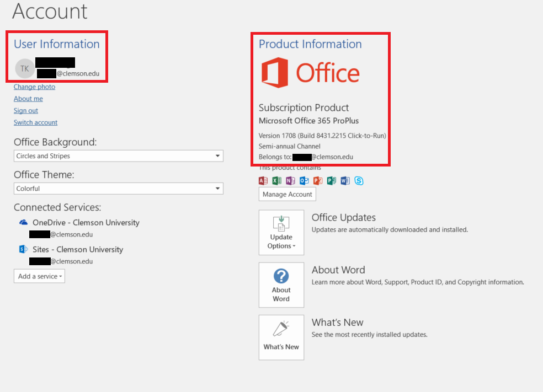
Task: Click the Manage Account button
Action: tap(288, 194)
